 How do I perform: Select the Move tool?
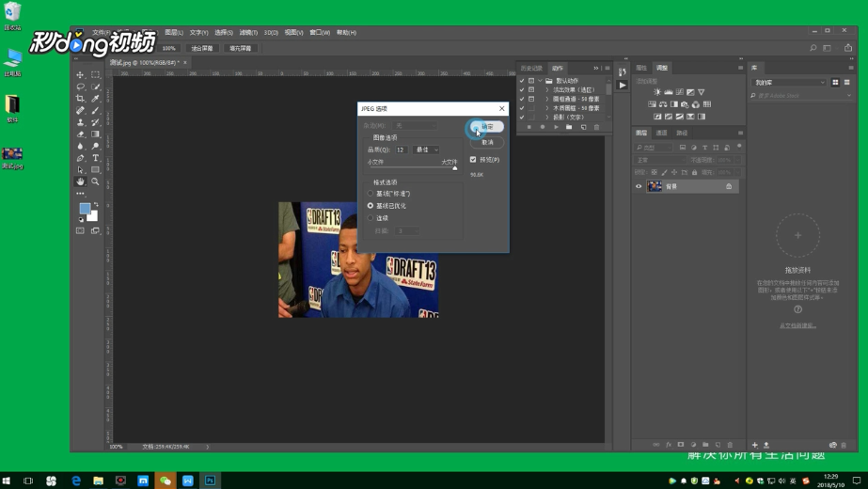point(80,75)
